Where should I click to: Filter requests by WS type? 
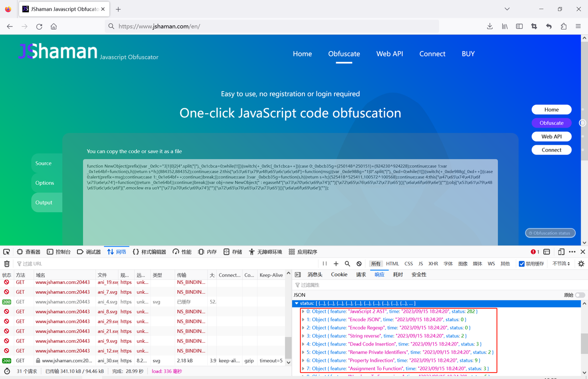(x=491, y=264)
